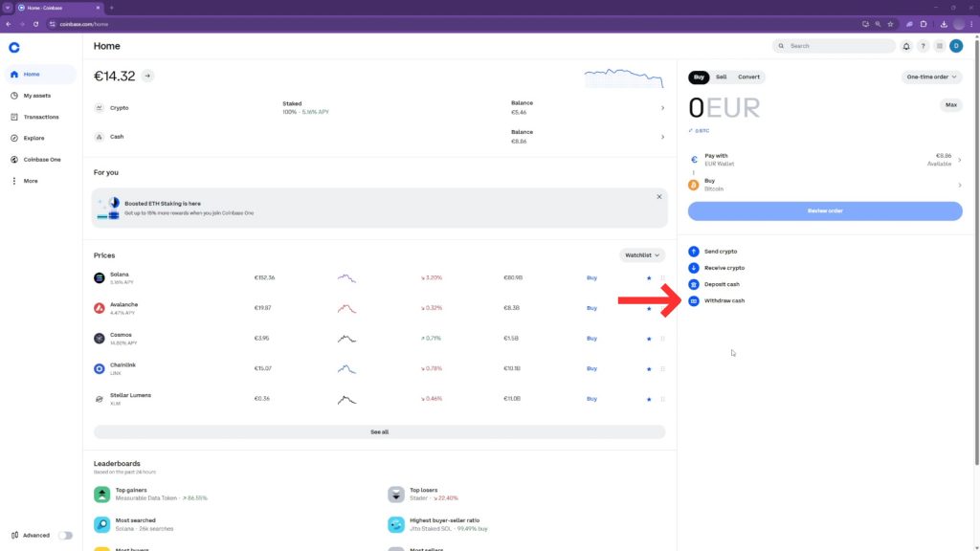This screenshot has width=980, height=551.
Task: Click the portfolio balance arrow button
Action: pyautogui.click(x=147, y=76)
